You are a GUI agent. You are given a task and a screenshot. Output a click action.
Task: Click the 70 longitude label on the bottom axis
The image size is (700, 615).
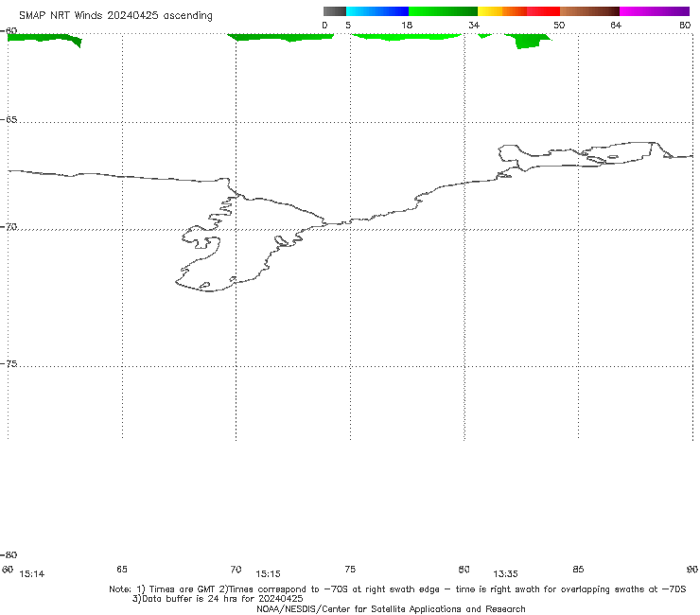point(236,570)
